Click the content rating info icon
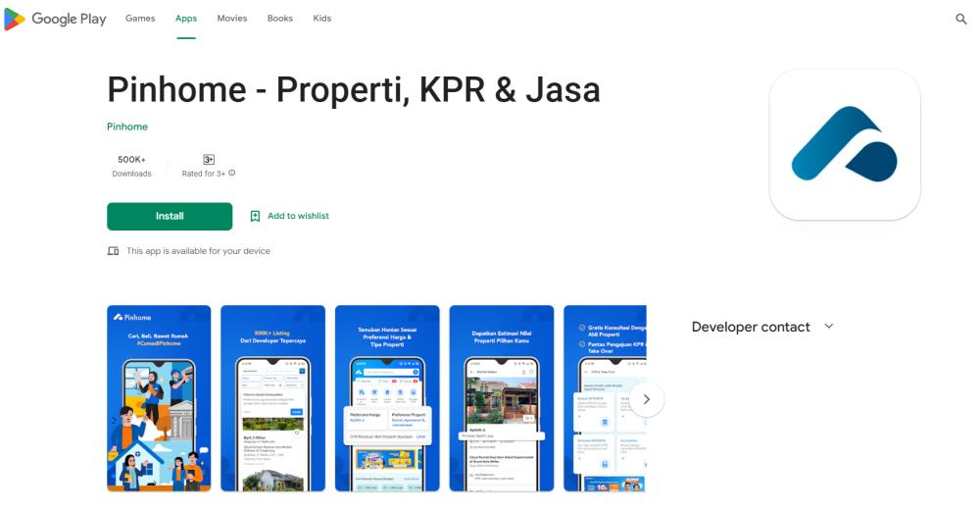Screen dimensions: 980x514 232,174
